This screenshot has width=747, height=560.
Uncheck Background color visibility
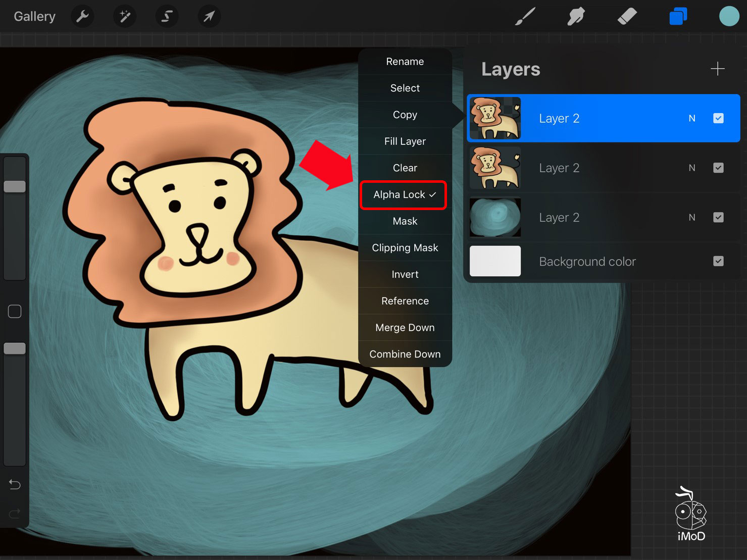pos(718,261)
